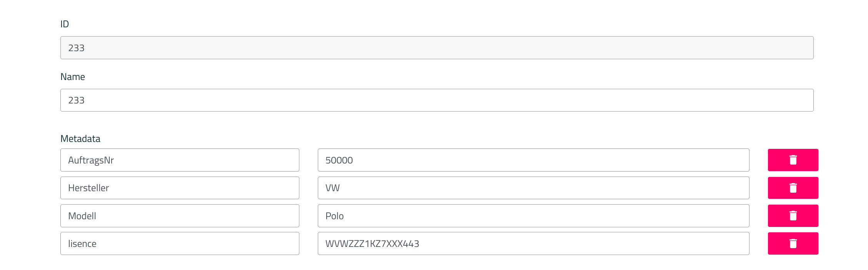Image resolution: width=868 pixels, height=270 pixels.
Task: Click the read-only ID field showing 233
Action: point(437,48)
